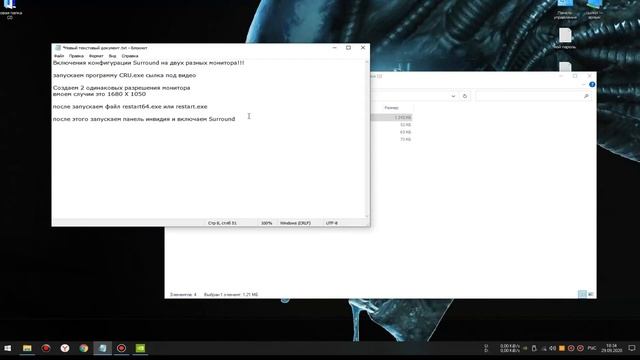Open File Explorer from the taskbar
The image size is (640, 360).
[x=27, y=348]
